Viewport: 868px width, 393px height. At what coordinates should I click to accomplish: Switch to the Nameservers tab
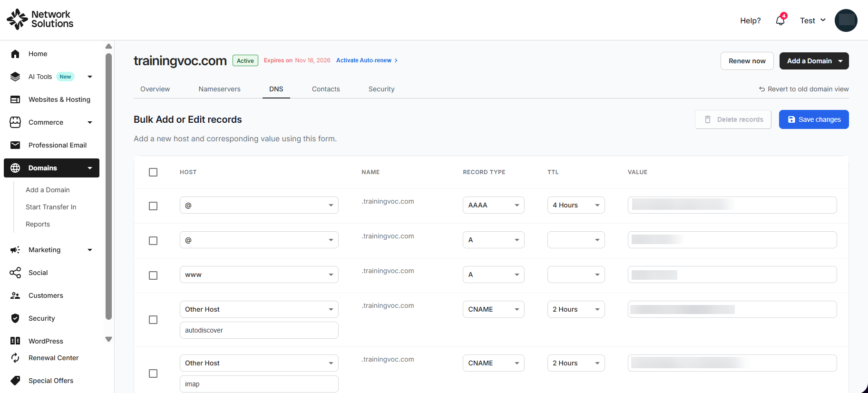coord(220,89)
